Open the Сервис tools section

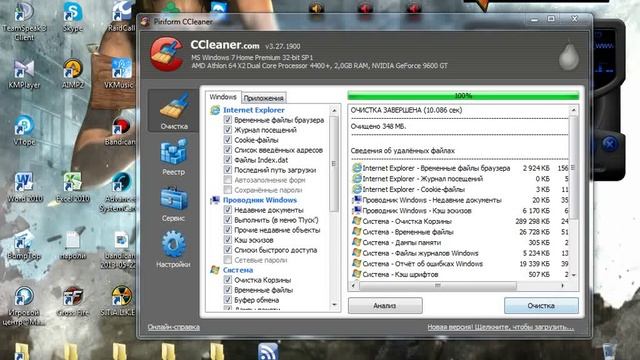click(173, 204)
